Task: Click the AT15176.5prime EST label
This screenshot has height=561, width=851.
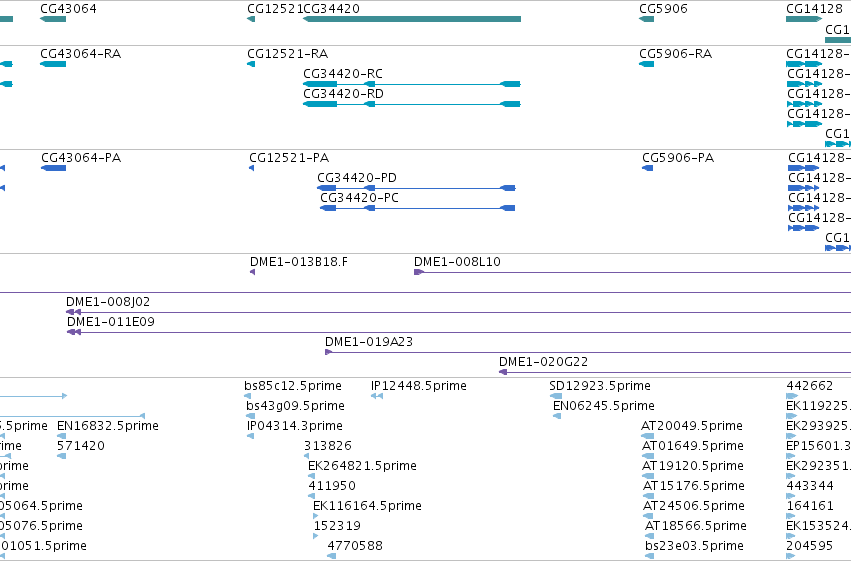Action: pos(694,486)
